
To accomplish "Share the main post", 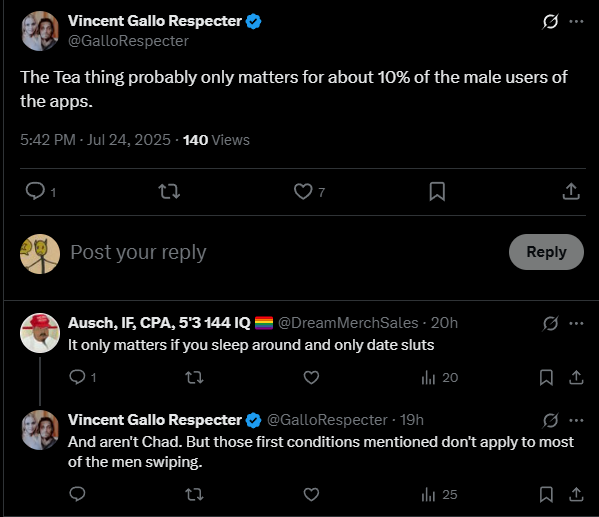I will click(x=571, y=191).
